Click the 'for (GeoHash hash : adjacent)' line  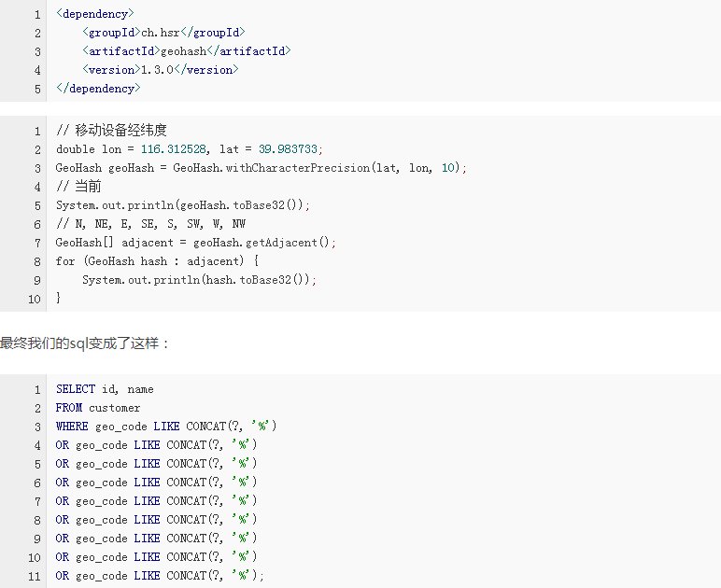pyautogui.click(x=157, y=261)
